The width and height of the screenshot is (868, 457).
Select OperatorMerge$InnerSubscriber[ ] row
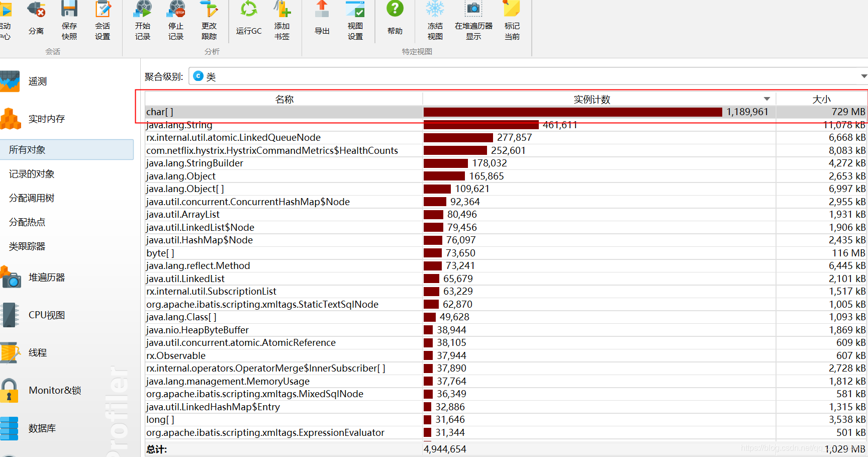point(507,368)
